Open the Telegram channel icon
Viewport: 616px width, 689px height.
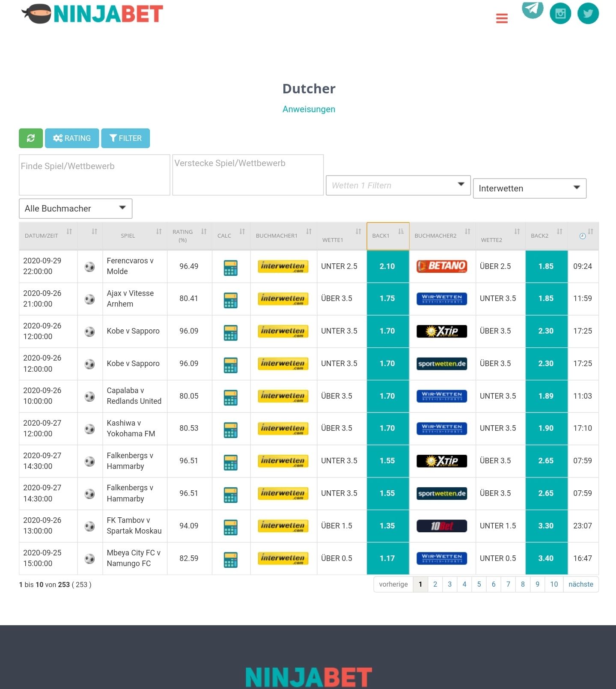pyautogui.click(x=533, y=9)
